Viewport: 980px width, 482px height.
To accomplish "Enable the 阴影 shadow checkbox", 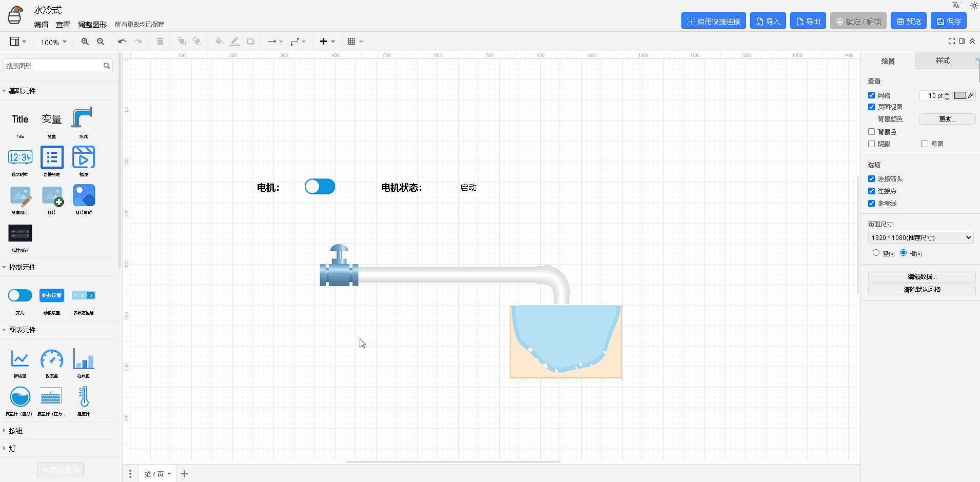I will point(871,144).
